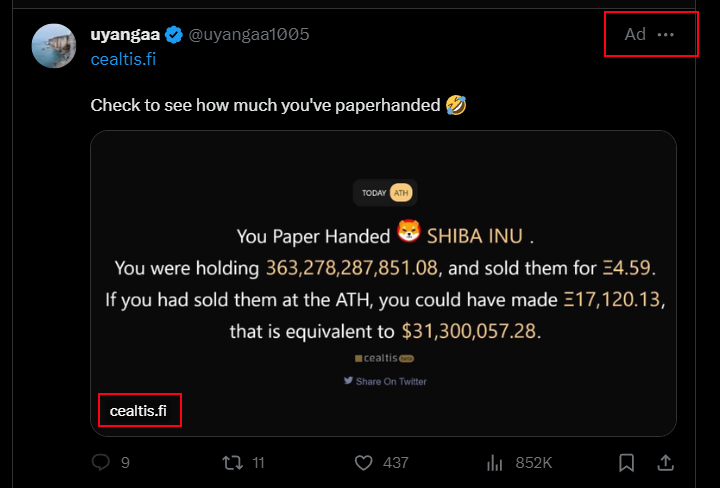The width and height of the screenshot is (720, 488).
Task: Click the reply speech bubble icon
Action: click(101, 462)
